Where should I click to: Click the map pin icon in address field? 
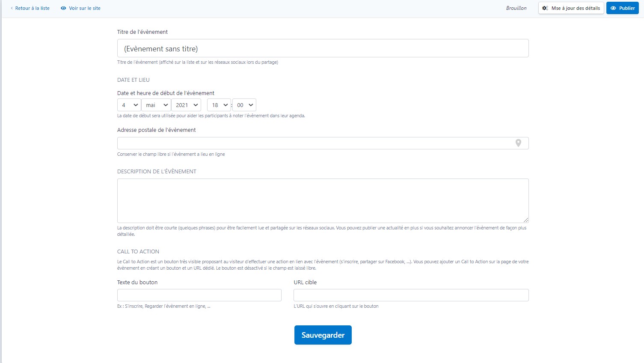[x=518, y=143]
